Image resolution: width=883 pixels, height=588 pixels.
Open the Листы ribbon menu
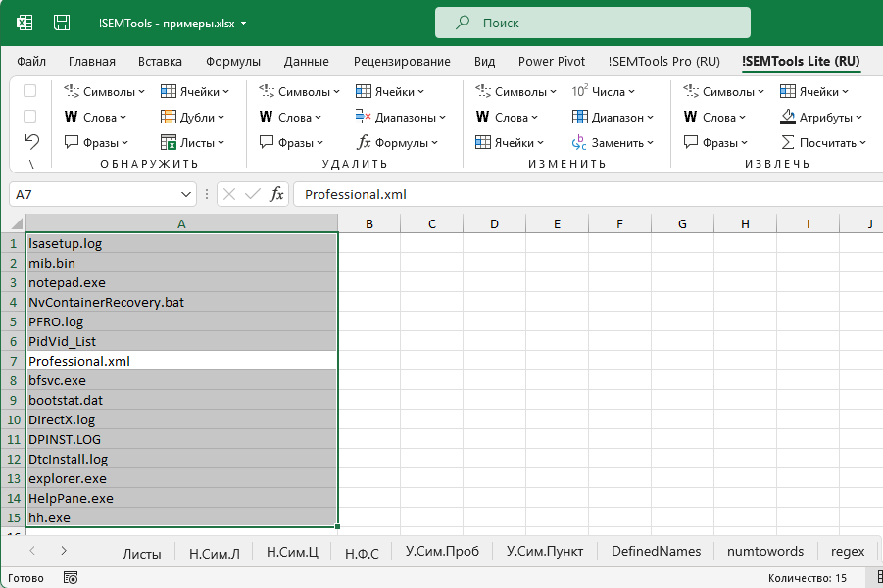point(193,142)
